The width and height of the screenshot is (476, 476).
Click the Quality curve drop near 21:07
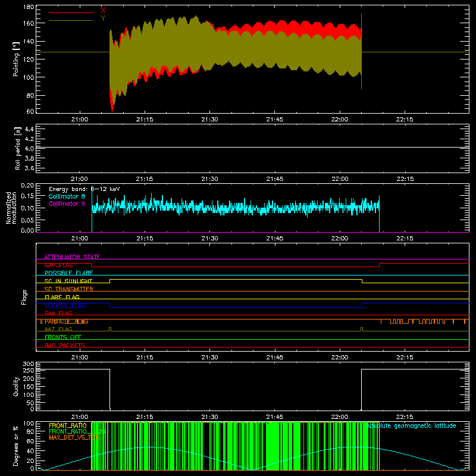pos(109,389)
